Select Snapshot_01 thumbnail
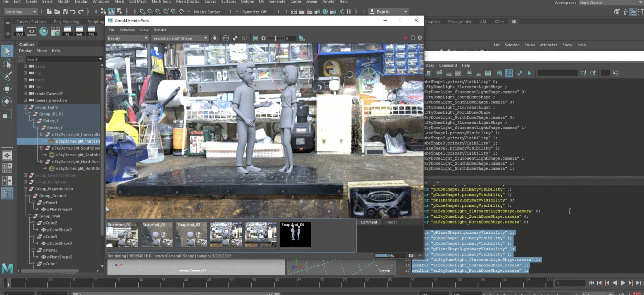Viewport: 644px width, 295px height. (122, 234)
